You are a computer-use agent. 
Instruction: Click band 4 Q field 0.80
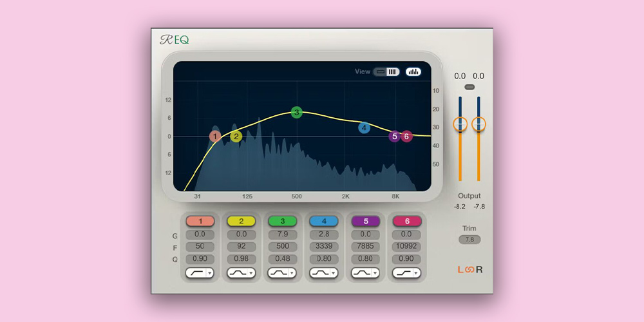pyautogui.click(x=324, y=259)
